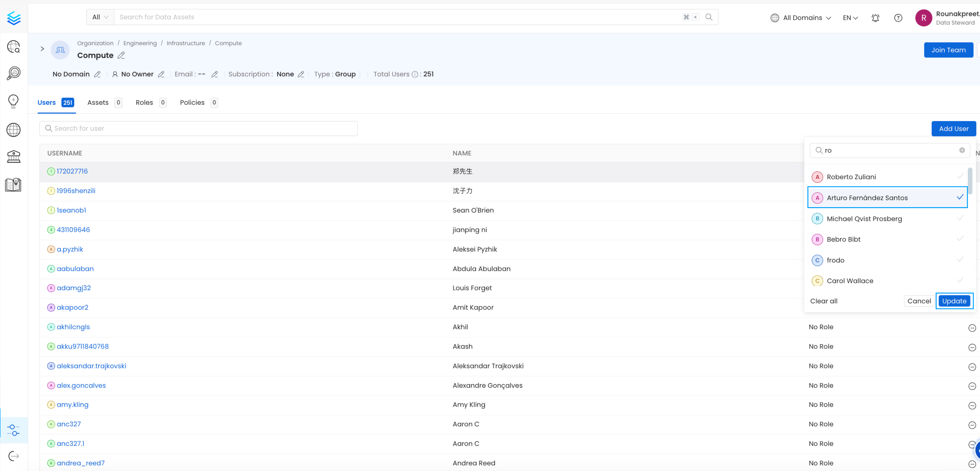Expand the EN language selector
The width and height of the screenshot is (980, 471).
coord(850,18)
